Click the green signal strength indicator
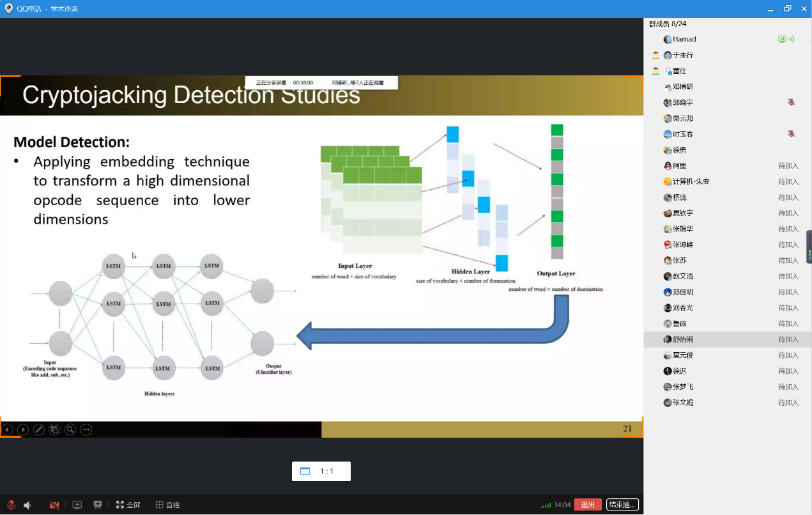 pos(546,505)
